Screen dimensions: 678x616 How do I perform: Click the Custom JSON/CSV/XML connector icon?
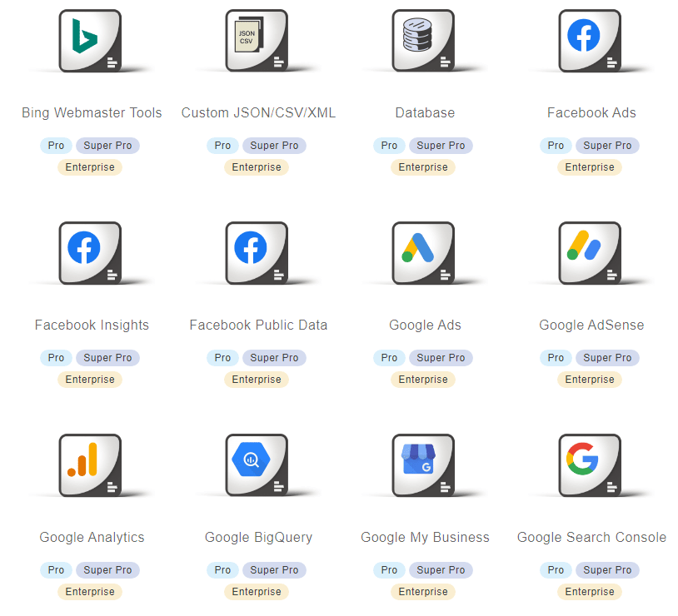257,41
